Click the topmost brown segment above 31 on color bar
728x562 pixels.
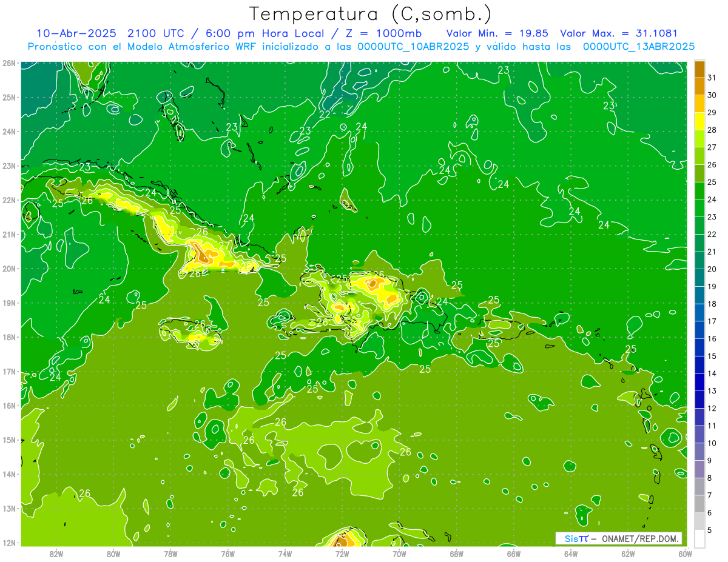pos(699,69)
